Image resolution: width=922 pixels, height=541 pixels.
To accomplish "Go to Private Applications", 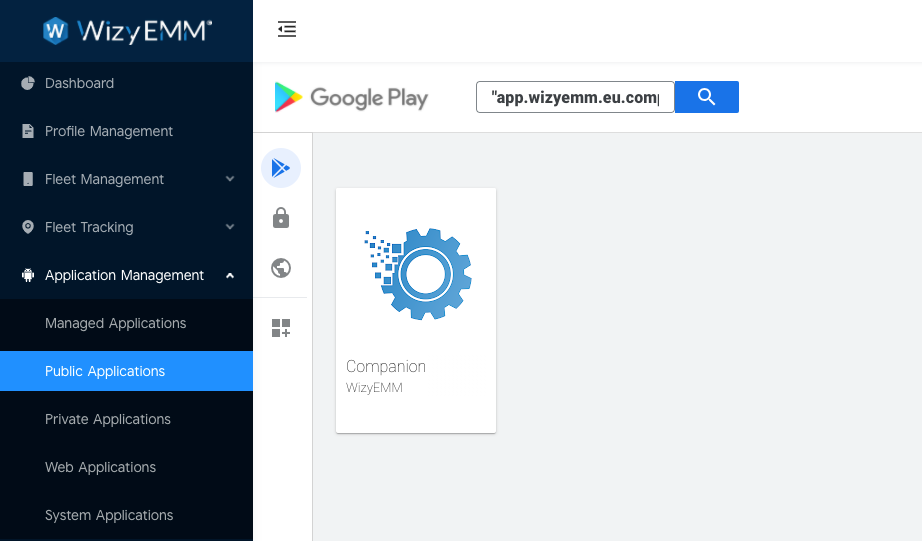I will [x=126, y=419].
